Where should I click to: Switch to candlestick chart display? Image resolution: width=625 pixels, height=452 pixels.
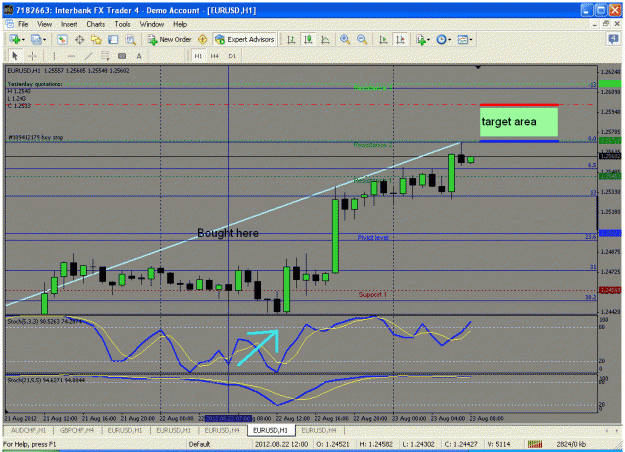tap(308, 39)
